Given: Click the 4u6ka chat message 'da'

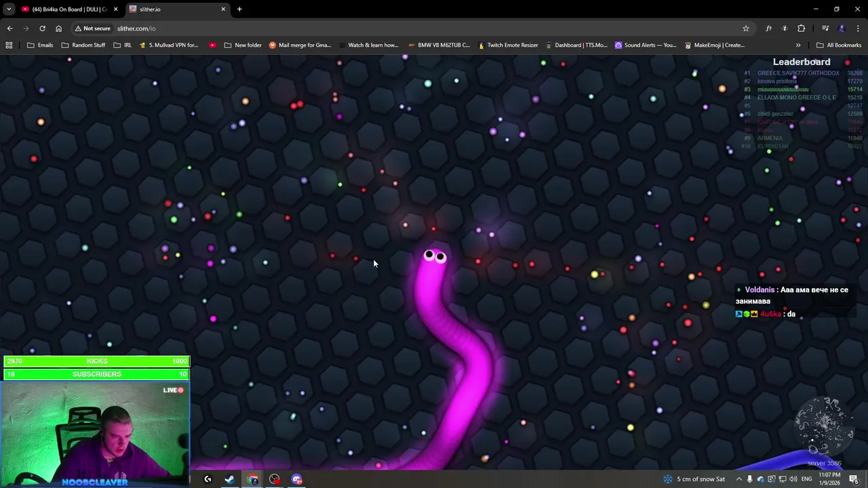Looking at the screenshot, I should tap(766, 314).
